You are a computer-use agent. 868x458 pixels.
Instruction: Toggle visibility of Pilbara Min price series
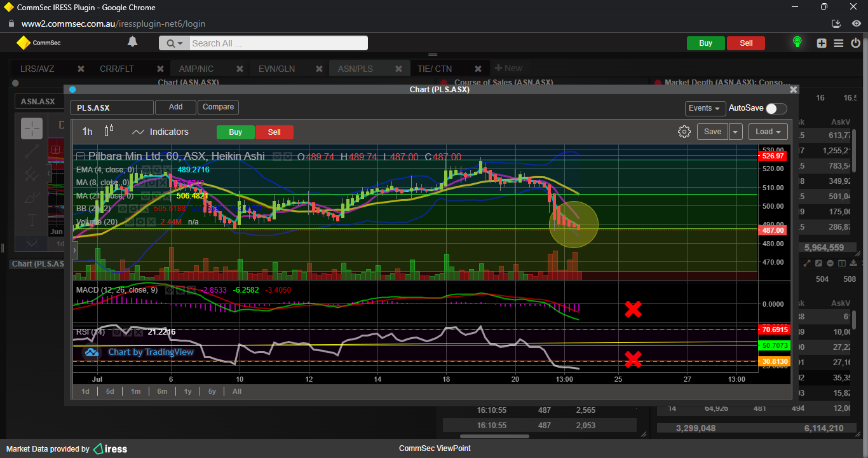[277, 156]
